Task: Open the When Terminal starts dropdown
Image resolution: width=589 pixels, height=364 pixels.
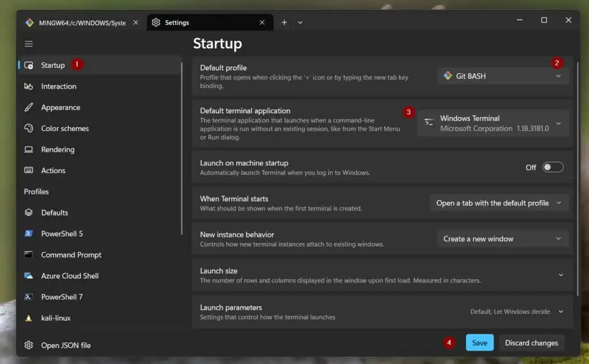Action: pyautogui.click(x=499, y=203)
